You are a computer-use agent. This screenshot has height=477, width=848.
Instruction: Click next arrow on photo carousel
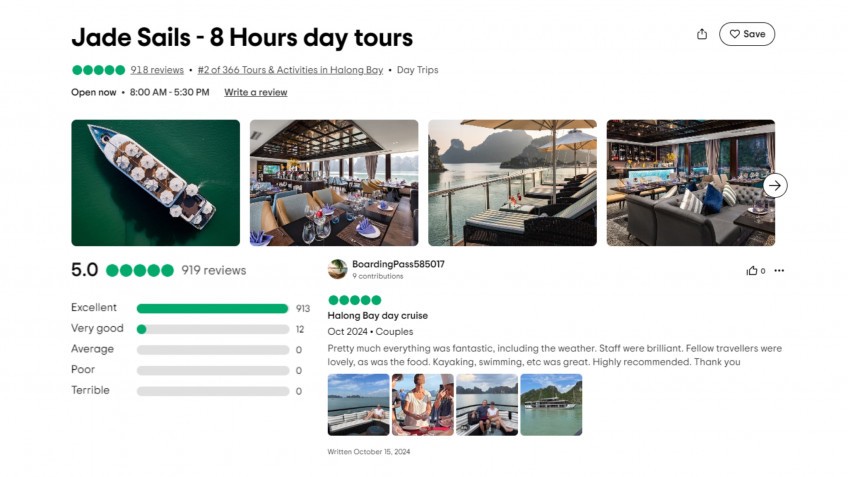pos(775,185)
